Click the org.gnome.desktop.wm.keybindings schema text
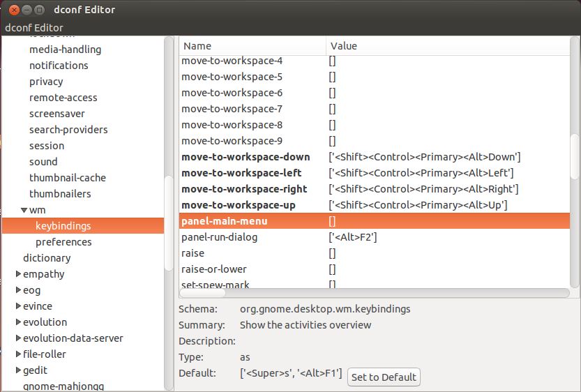581x392 pixels. click(x=325, y=308)
